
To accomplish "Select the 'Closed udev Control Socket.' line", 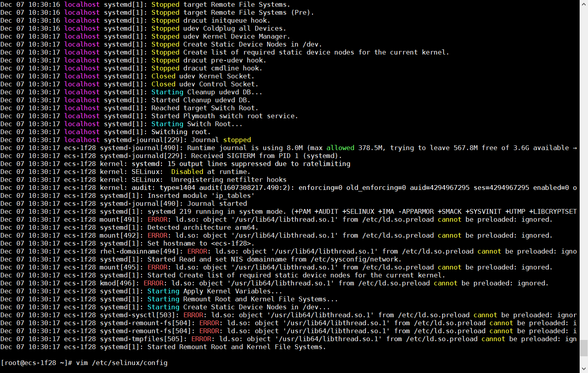I will click(129, 84).
